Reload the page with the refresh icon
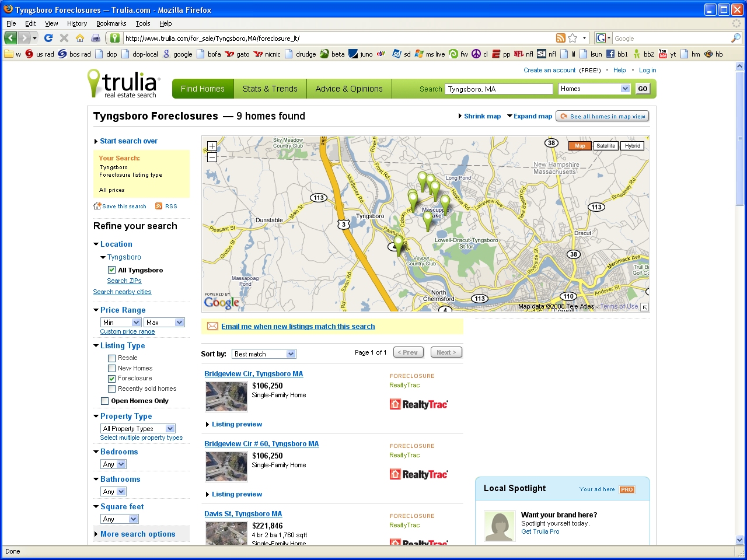Viewport: 747px width, 560px height. (x=48, y=38)
